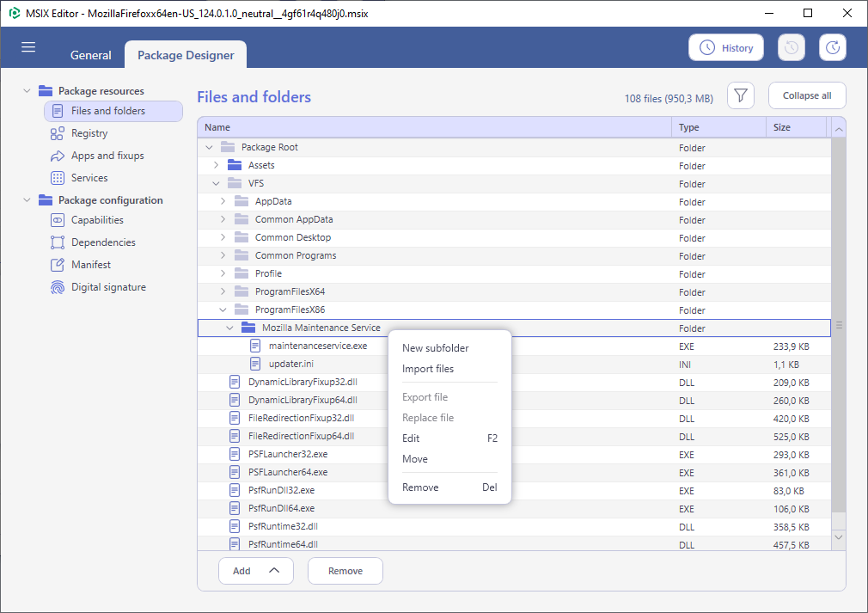Collapse the Mozilla Maintenance Service folder

pos(229,328)
